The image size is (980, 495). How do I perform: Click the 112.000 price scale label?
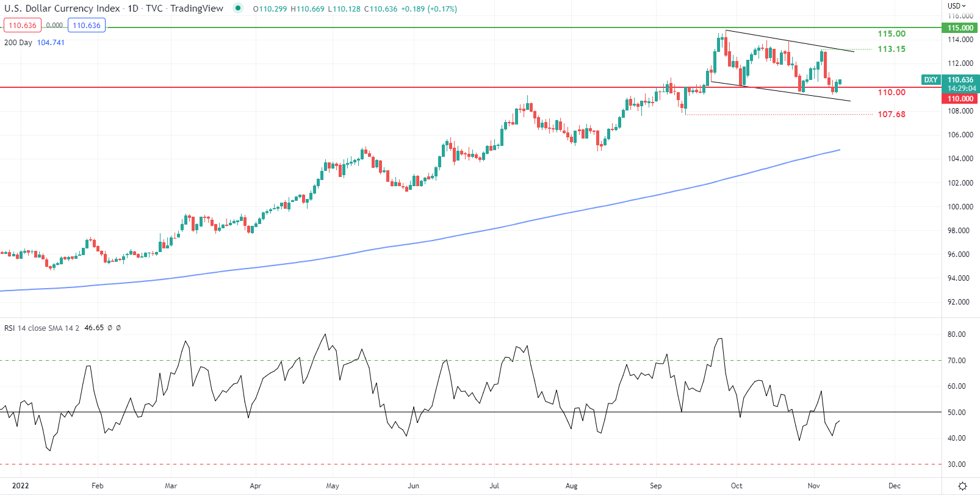(960, 63)
